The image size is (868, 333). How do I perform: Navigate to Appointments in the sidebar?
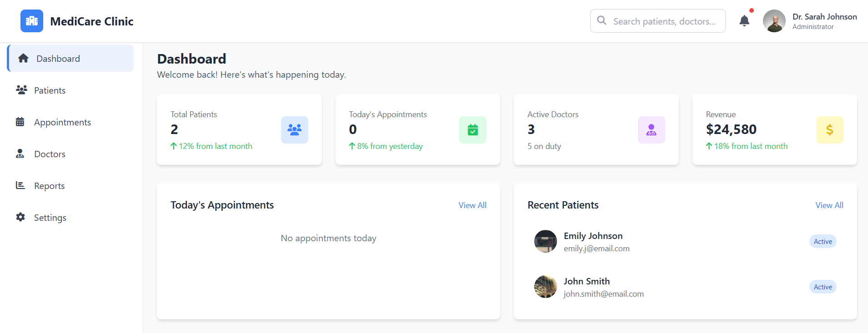coord(62,122)
